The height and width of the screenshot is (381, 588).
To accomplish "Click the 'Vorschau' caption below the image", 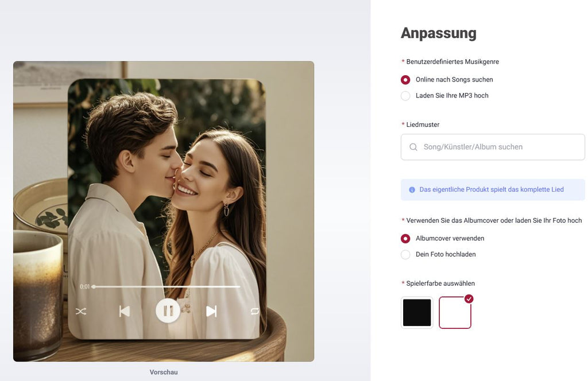I will click(x=164, y=372).
